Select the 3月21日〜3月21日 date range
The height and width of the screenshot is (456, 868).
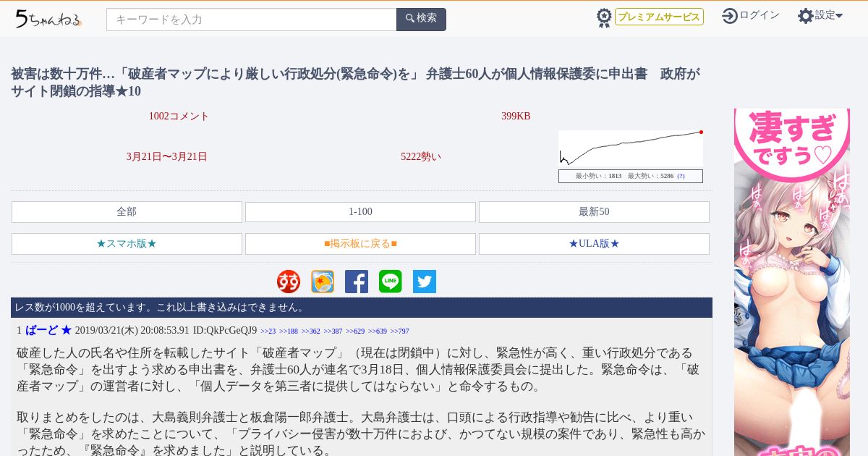pyautogui.click(x=167, y=156)
